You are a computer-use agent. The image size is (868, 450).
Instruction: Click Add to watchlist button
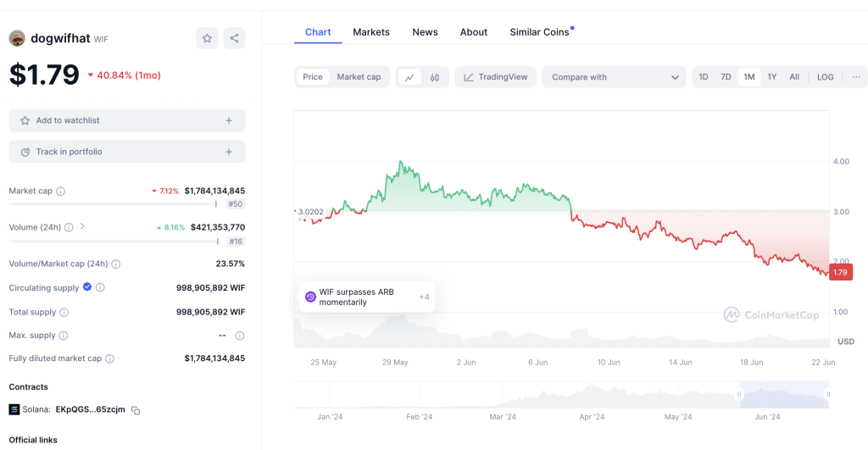coord(127,120)
